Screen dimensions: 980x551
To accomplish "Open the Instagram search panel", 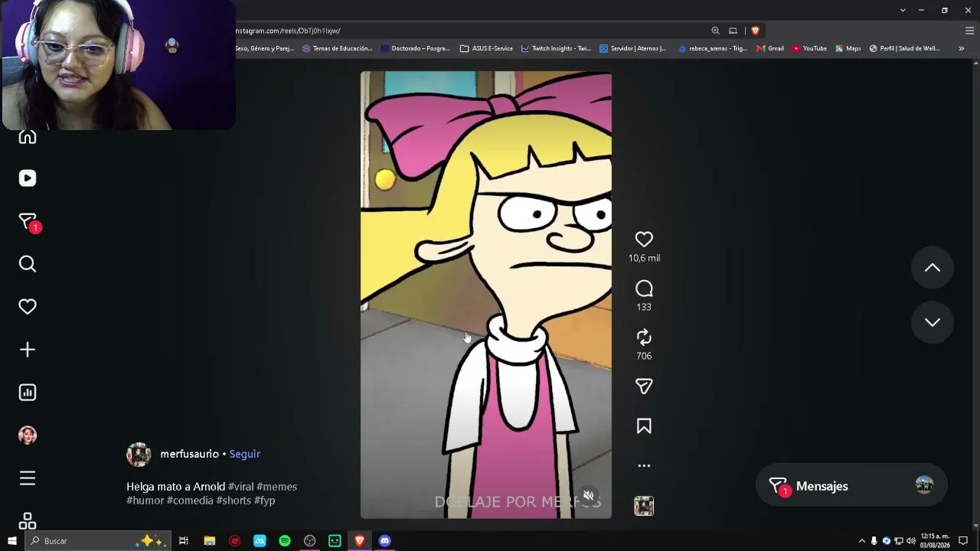I will pos(28,264).
